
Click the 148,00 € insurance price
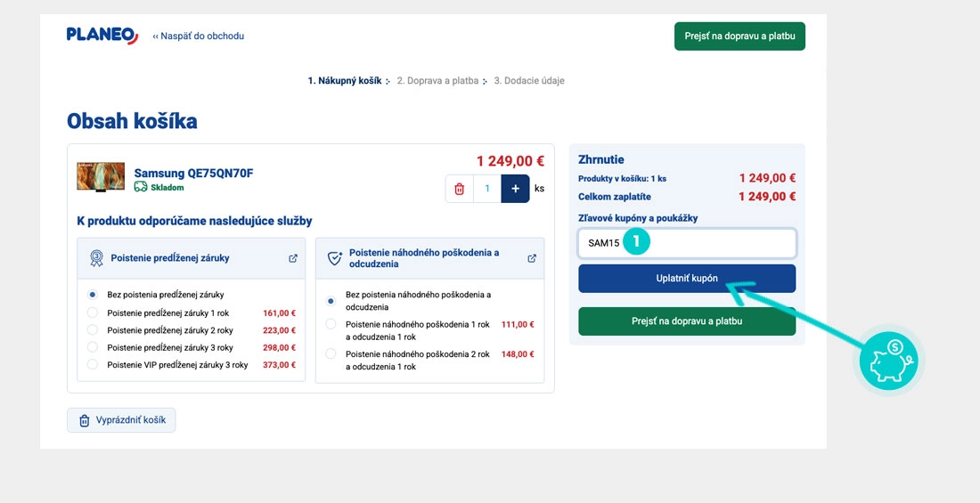pos(518,354)
